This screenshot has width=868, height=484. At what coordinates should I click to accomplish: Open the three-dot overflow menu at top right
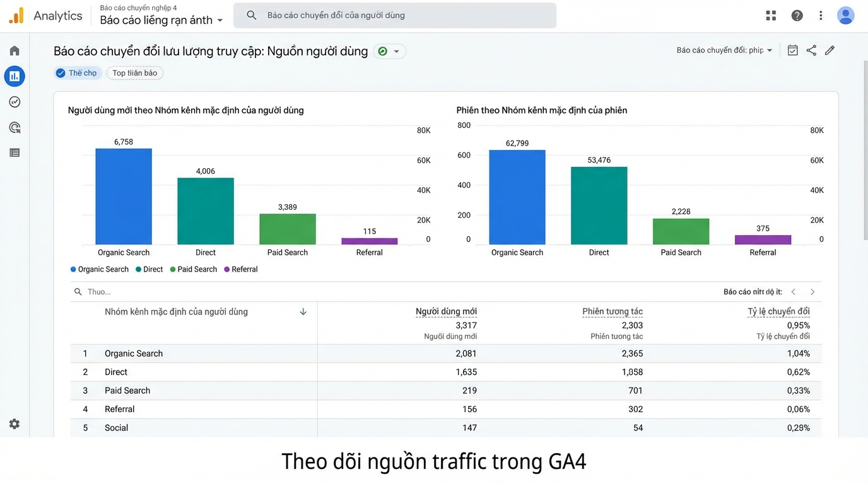pos(821,14)
